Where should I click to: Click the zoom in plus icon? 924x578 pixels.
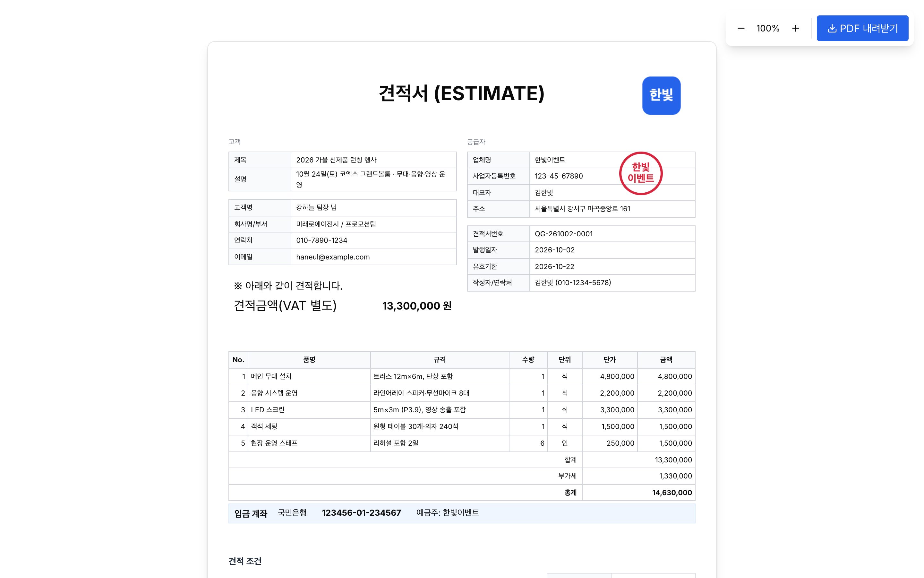795,28
